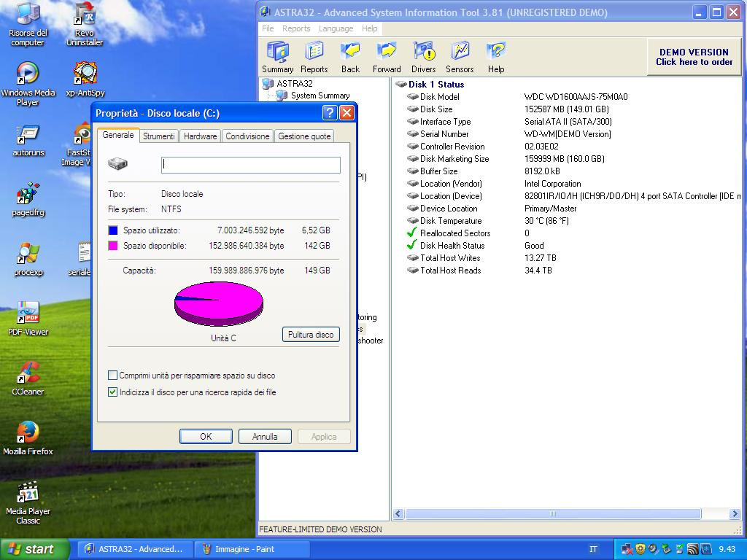Select System Summary in the ASTRA32 tree
Screen dimensions: 747x560
coord(320,96)
